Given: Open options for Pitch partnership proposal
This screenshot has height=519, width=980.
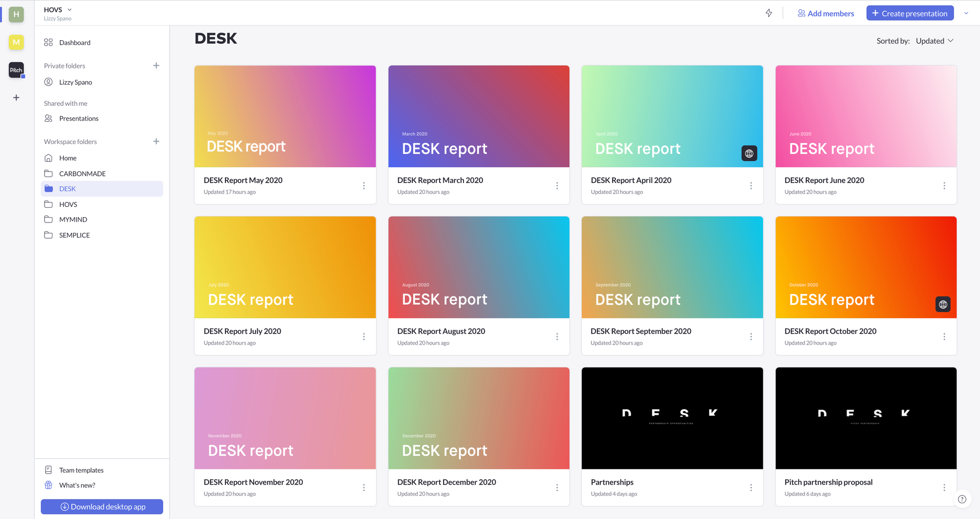Looking at the screenshot, I should [944, 488].
